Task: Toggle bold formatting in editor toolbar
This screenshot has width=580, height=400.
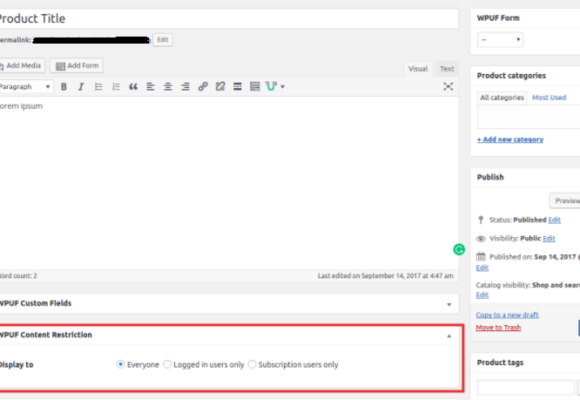Action: coord(64,87)
